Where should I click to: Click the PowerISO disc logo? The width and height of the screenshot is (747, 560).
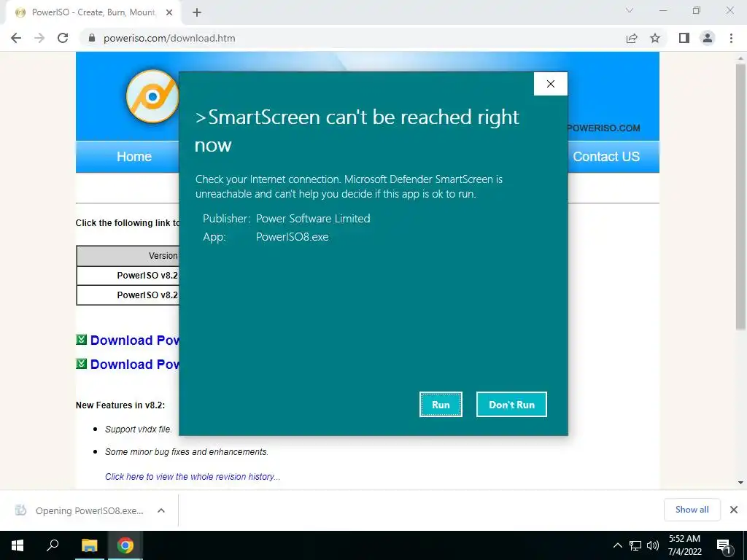click(152, 97)
